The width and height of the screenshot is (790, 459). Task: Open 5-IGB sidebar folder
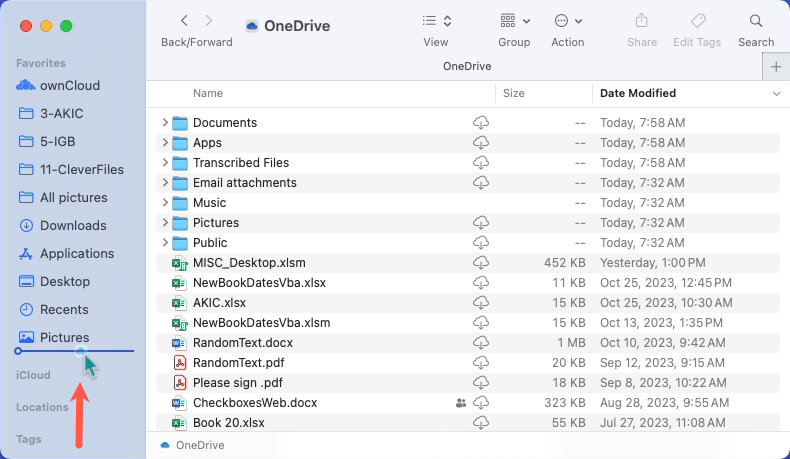[57, 142]
